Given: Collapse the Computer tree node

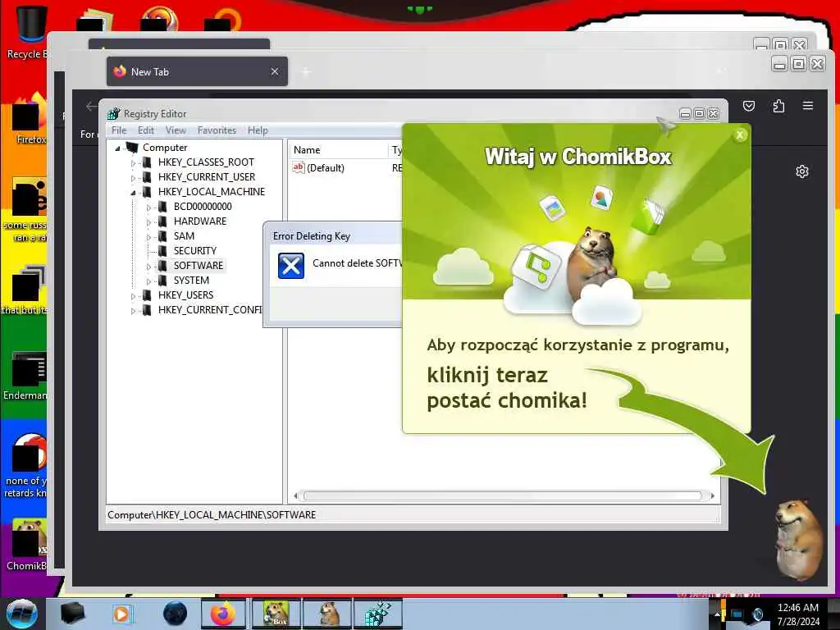Looking at the screenshot, I should 117,148.
